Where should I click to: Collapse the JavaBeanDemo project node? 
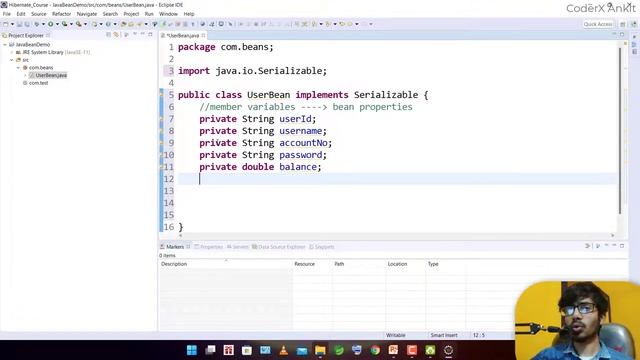(x=5, y=44)
